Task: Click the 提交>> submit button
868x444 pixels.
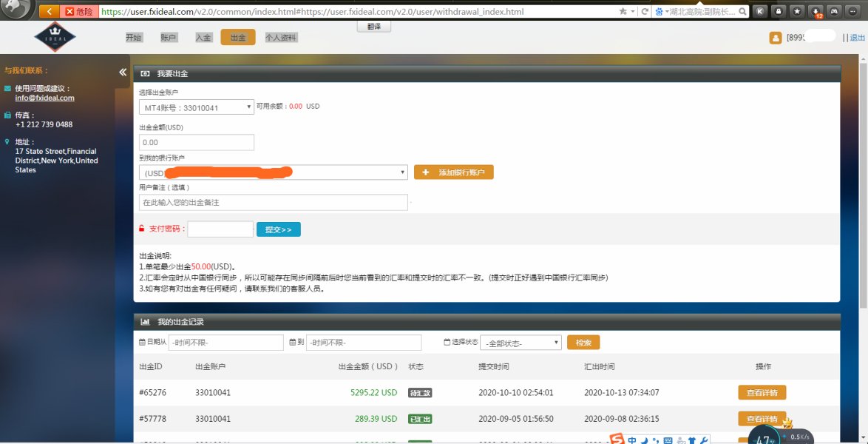Action: pyautogui.click(x=278, y=229)
